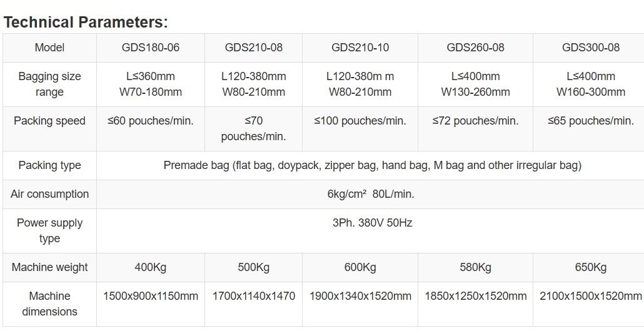Click the Machine dimensions row label
The image size is (644, 333).
[x=49, y=304]
